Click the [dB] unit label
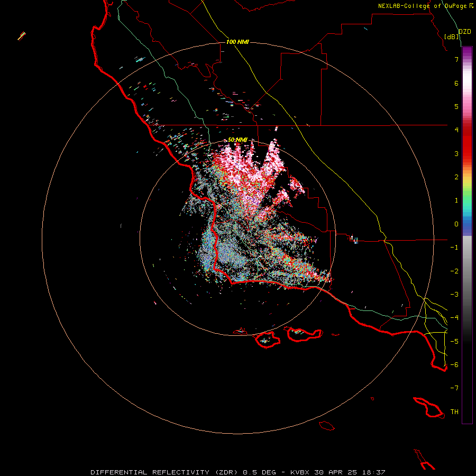 pyautogui.click(x=452, y=36)
